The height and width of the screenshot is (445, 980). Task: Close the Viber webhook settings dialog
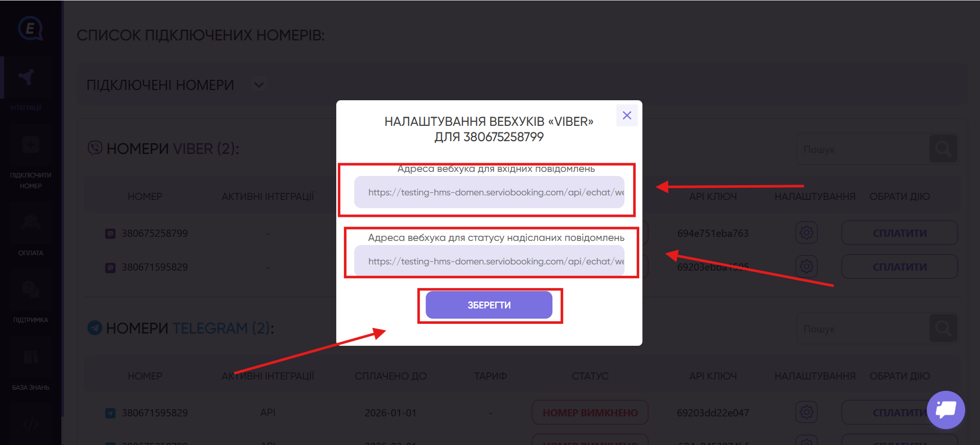click(x=627, y=116)
